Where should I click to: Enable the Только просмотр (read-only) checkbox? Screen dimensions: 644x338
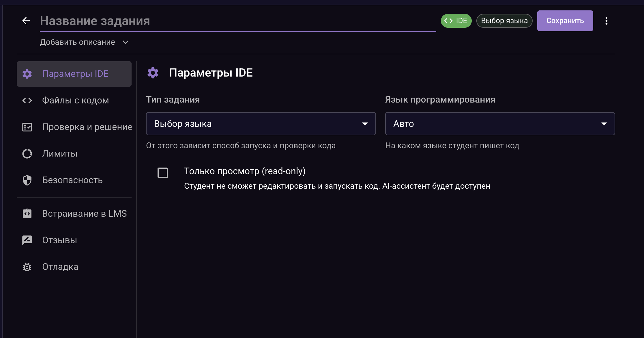[163, 173]
